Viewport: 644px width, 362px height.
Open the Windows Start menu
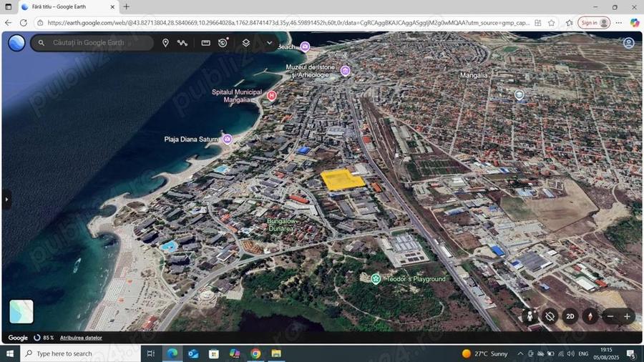10,353
